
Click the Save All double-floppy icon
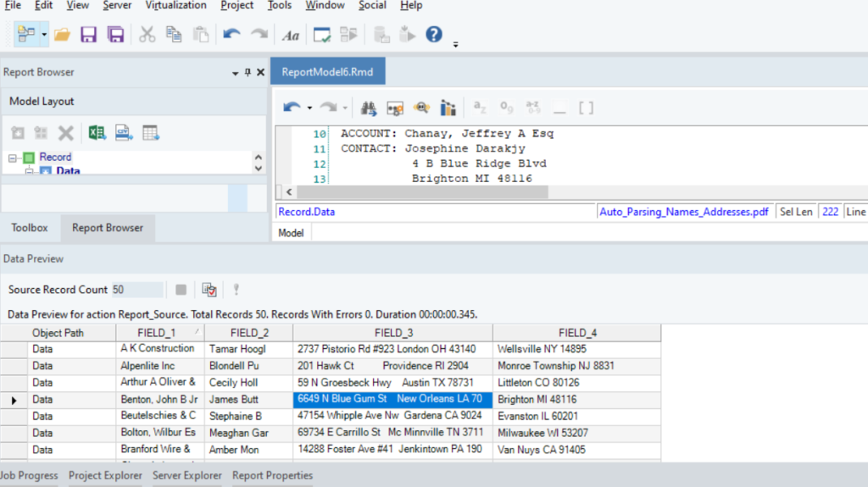115,35
